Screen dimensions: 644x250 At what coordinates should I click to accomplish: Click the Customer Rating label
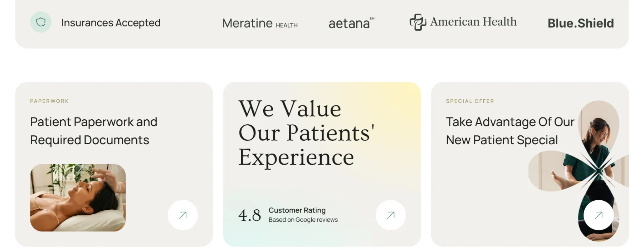point(297,210)
